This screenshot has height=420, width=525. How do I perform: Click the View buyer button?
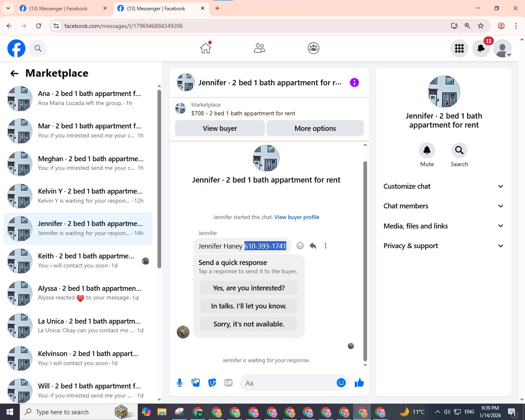pyautogui.click(x=220, y=128)
